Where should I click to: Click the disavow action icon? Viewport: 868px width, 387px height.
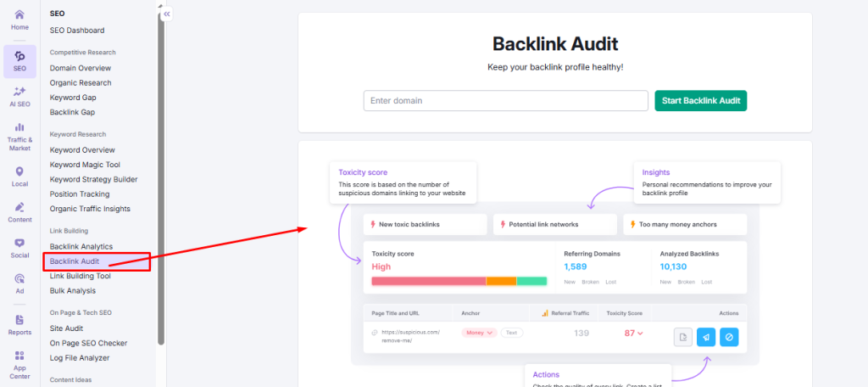point(729,337)
